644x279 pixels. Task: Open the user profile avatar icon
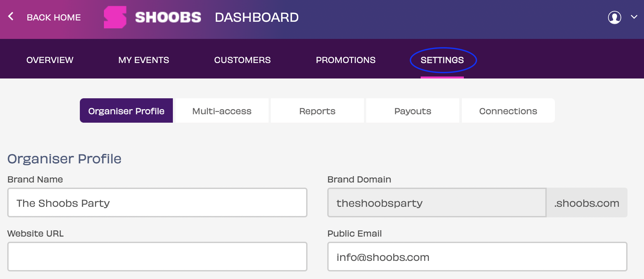click(x=615, y=17)
